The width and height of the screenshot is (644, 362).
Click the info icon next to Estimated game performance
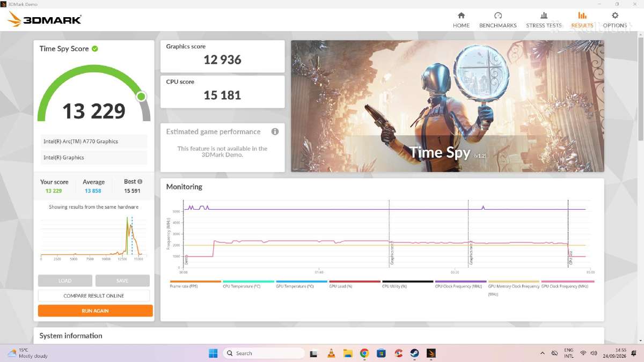tap(275, 131)
